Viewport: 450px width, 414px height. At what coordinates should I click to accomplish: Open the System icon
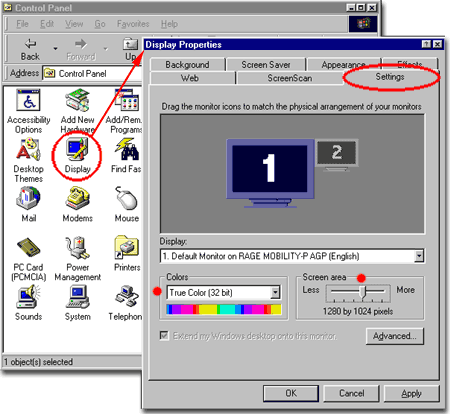tap(77, 303)
